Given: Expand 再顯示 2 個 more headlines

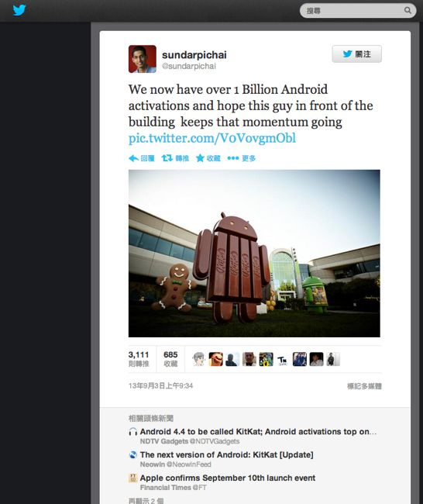Looking at the screenshot, I should click(146, 501).
